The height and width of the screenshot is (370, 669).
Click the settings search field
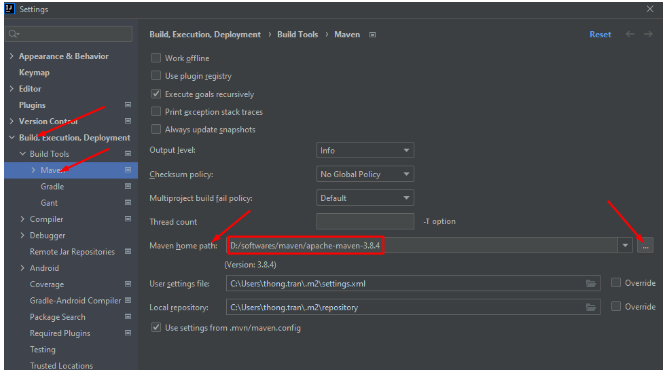tap(69, 34)
